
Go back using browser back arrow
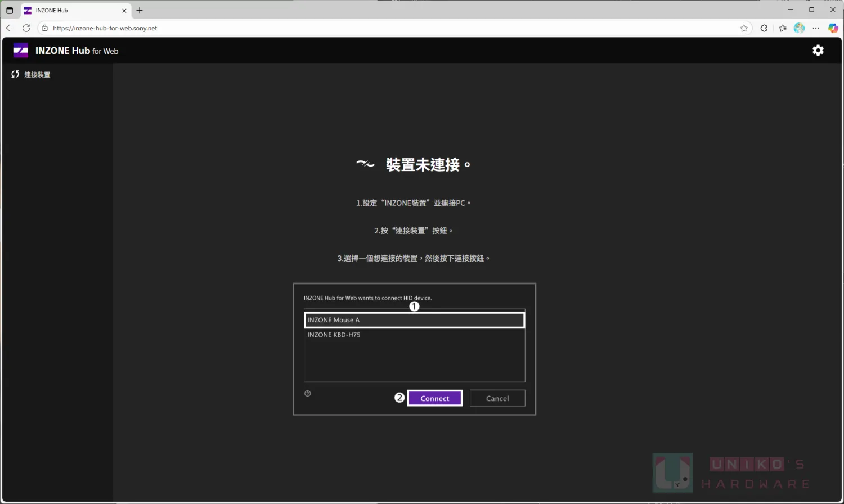(x=10, y=28)
